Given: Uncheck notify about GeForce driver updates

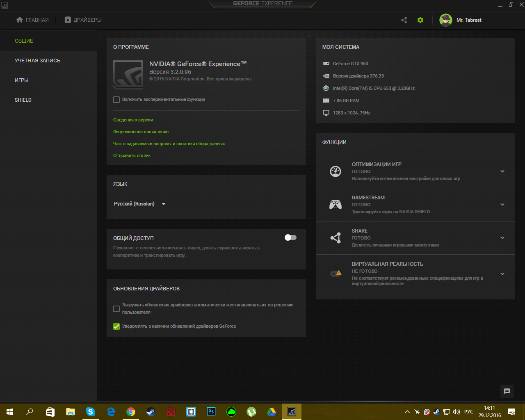Looking at the screenshot, I should click(116, 326).
